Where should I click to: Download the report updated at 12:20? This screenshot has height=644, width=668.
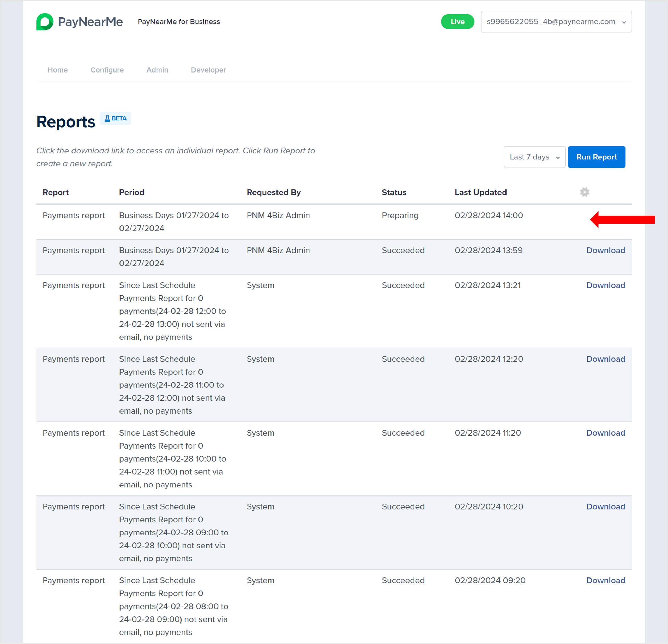[605, 359]
